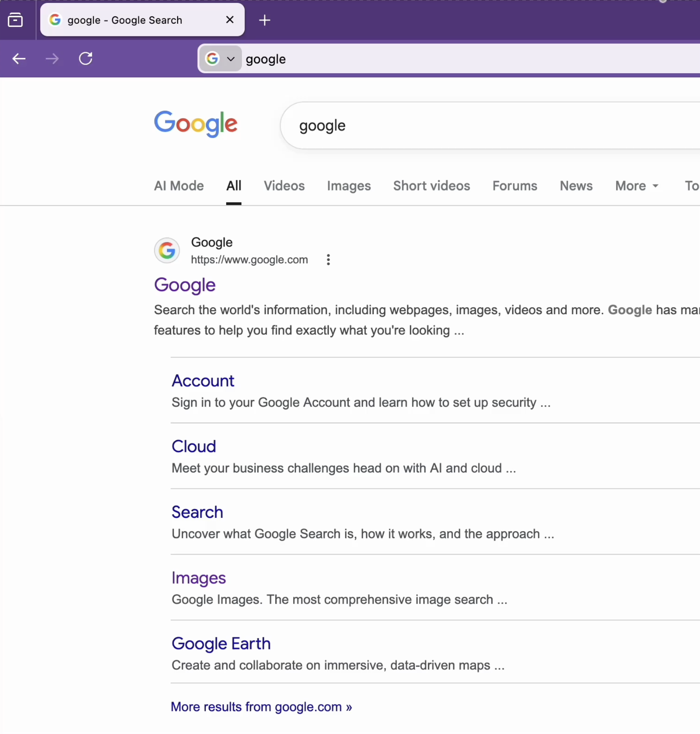700x734 pixels.
Task: Open the main Google result title link
Action: [185, 285]
